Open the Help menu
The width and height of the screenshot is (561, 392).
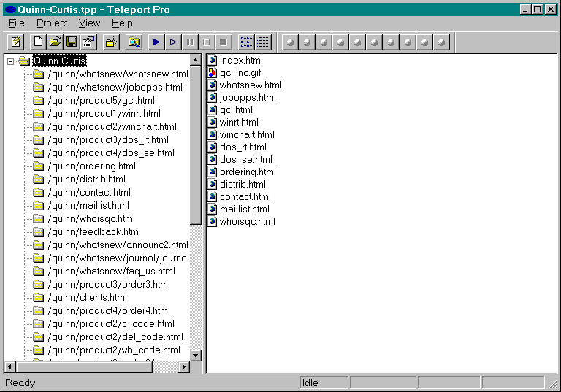coord(122,23)
